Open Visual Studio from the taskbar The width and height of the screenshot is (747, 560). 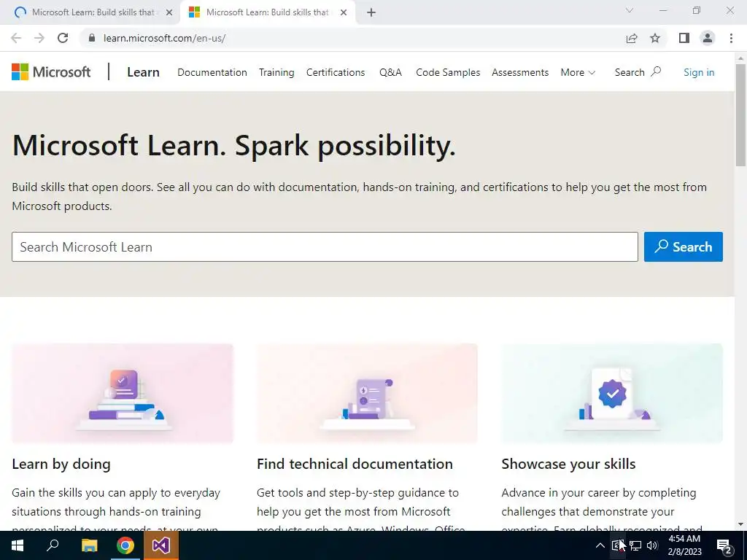[161, 545]
